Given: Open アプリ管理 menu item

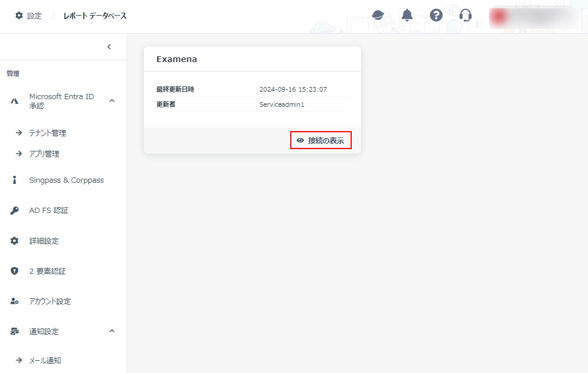Looking at the screenshot, I should click(x=44, y=154).
